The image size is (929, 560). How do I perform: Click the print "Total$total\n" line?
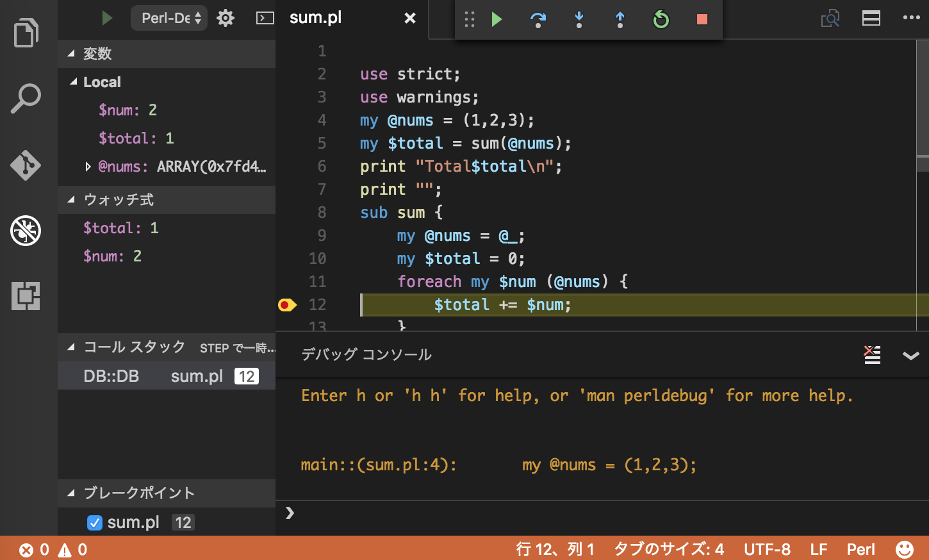461,167
